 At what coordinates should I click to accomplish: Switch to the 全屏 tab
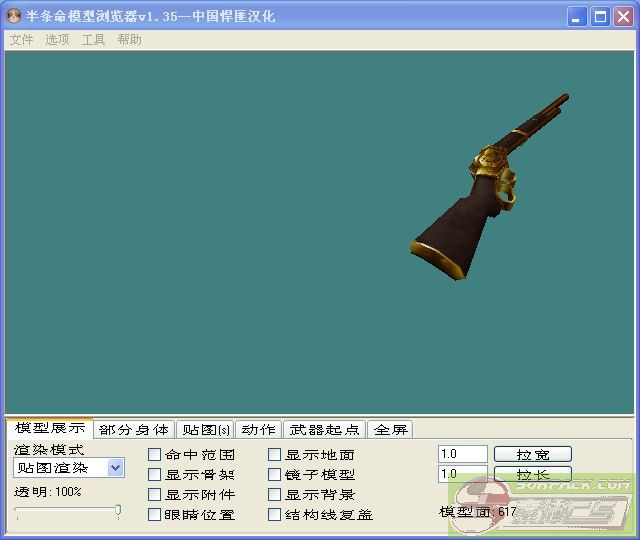tap(390, 430)
